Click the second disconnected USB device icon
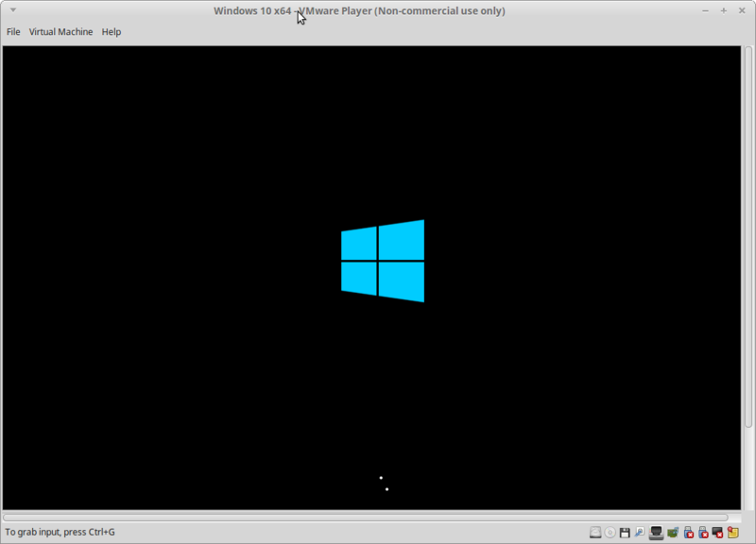756x544 pixels. 703,533
